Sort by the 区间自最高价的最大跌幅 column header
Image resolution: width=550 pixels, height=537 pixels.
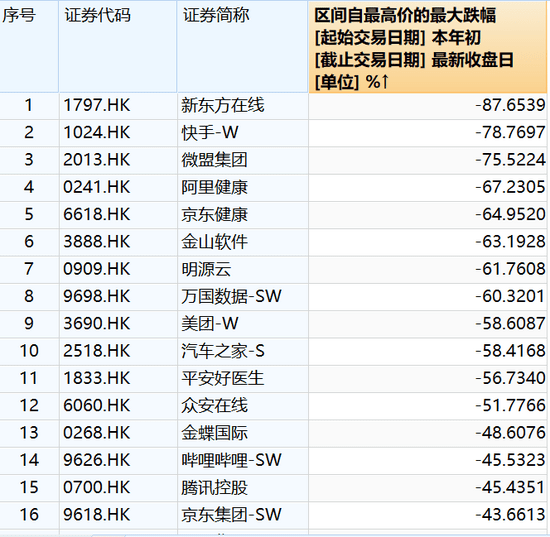[x=428, y=47]
